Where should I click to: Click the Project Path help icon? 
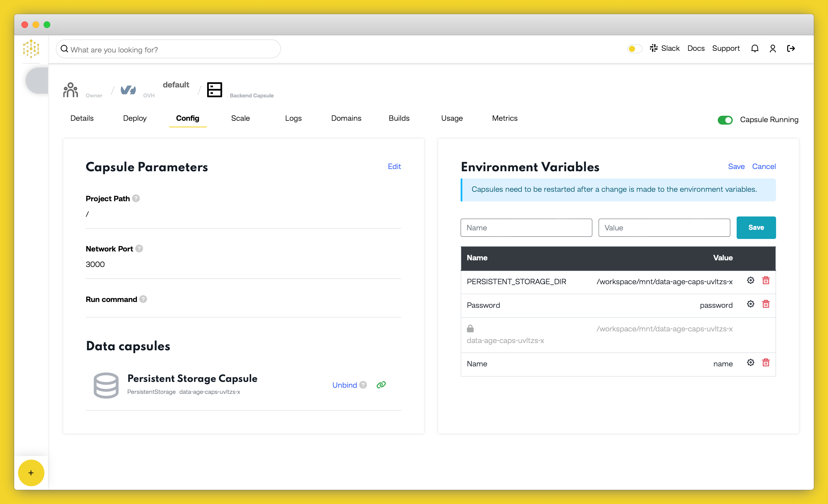[x=136, y=198]
